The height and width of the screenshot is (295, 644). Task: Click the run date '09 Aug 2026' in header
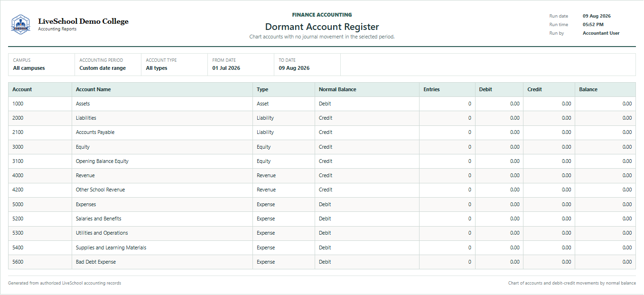[597, 16]
